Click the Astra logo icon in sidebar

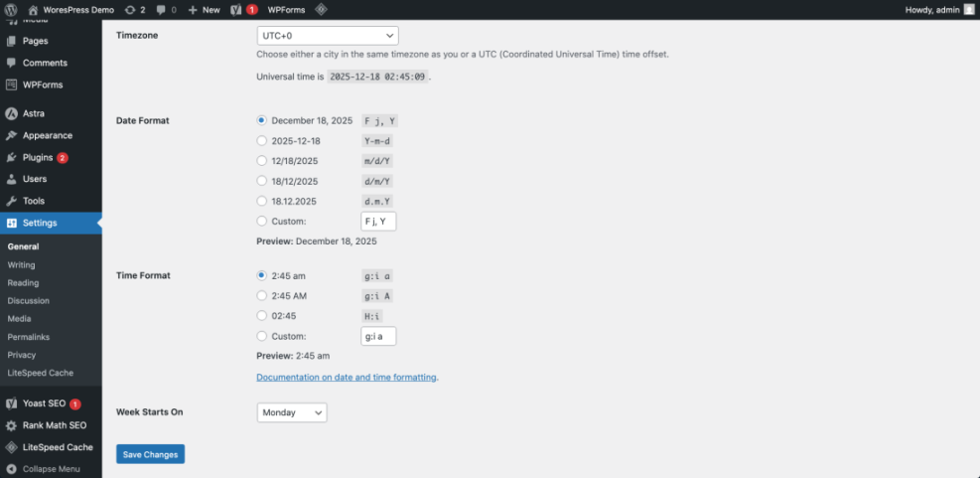click(11, 114)
